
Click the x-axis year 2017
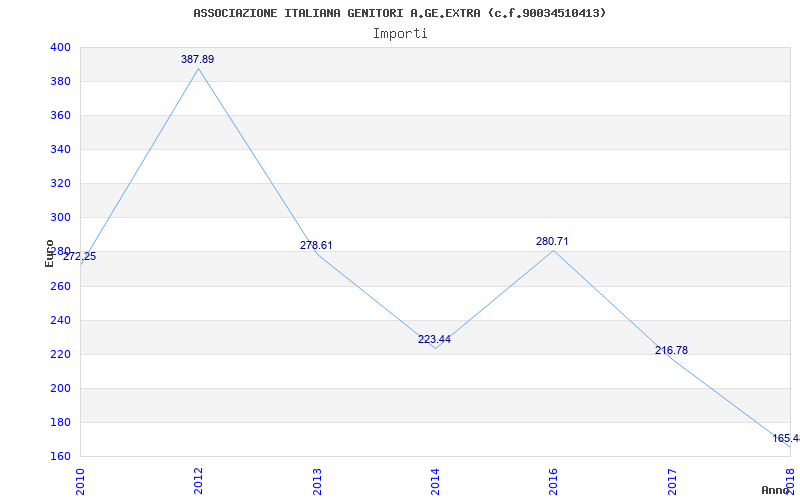(672, 482)
